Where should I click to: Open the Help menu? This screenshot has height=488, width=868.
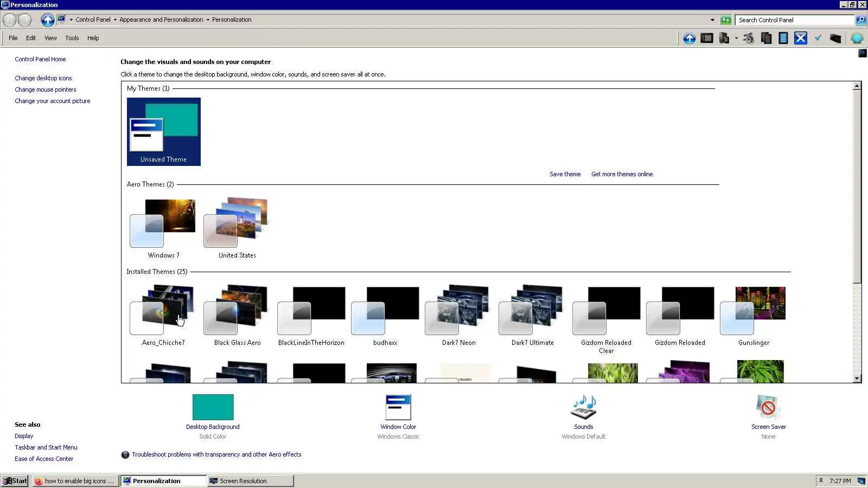[93, 38]
